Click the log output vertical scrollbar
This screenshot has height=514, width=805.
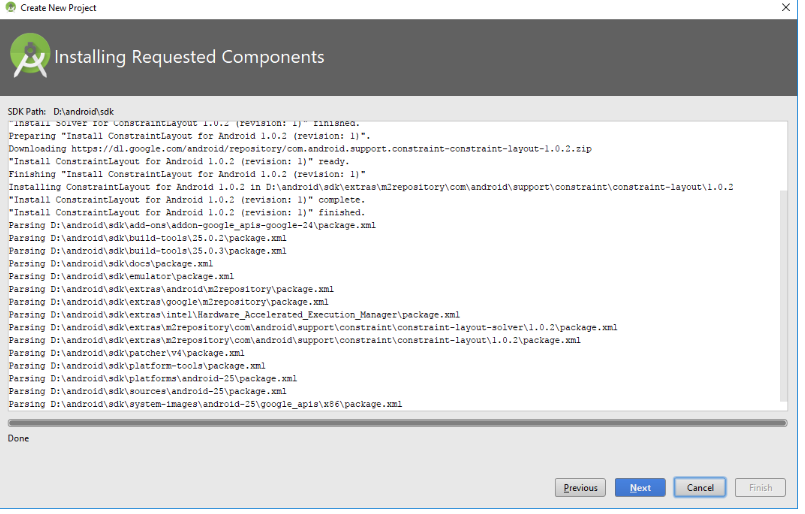click(783, 300)
